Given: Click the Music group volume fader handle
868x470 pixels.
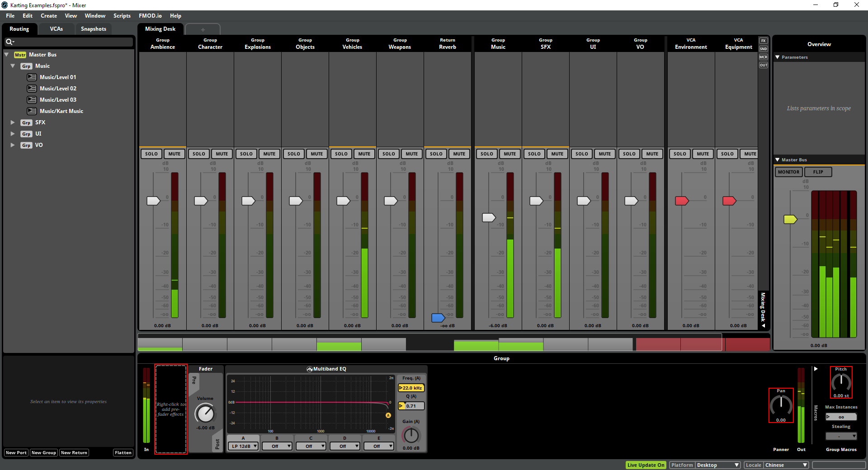Looking at the screenshot, I should pyautogui.click(x=488, y=218).
